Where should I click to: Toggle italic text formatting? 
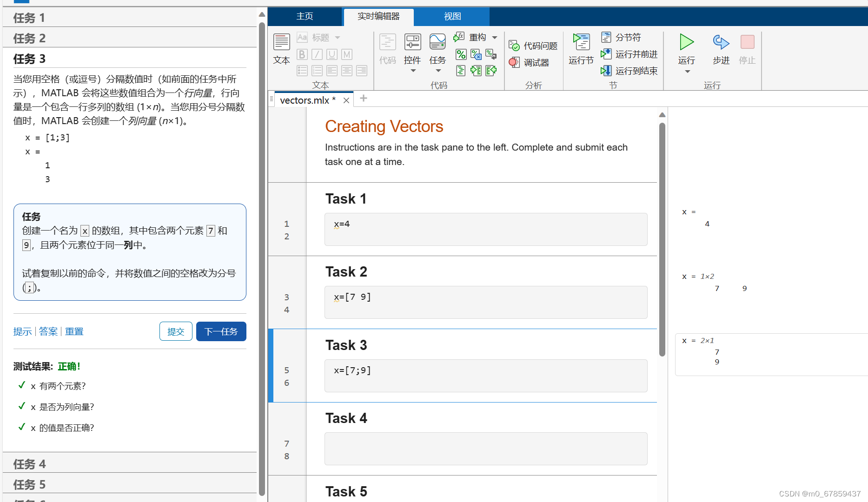pyautogui.click(x=317, y=54)
